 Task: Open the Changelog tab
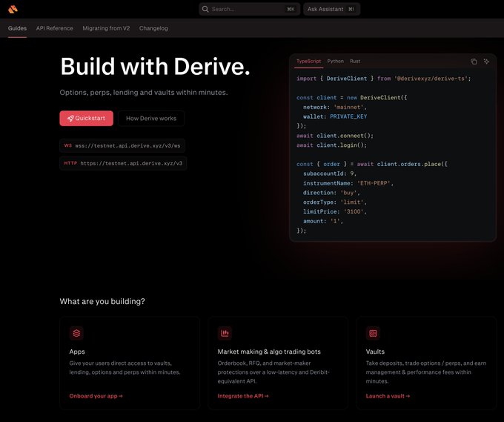(153, 28)
